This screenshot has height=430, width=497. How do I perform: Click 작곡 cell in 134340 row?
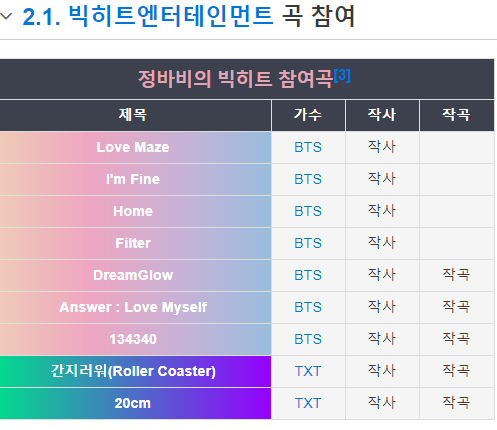(457, 339)
